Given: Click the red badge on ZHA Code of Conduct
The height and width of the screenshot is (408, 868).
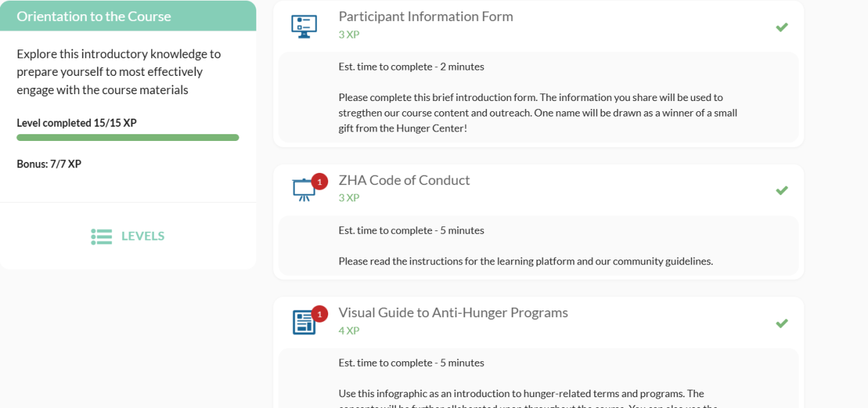Looking at the screenshot, I should pyautogui.click(x=319, y=182).
